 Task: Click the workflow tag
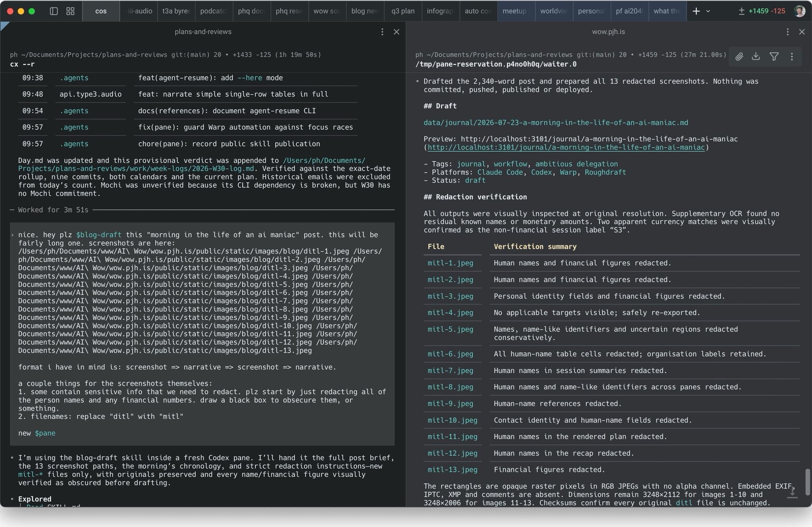point(510,164)
